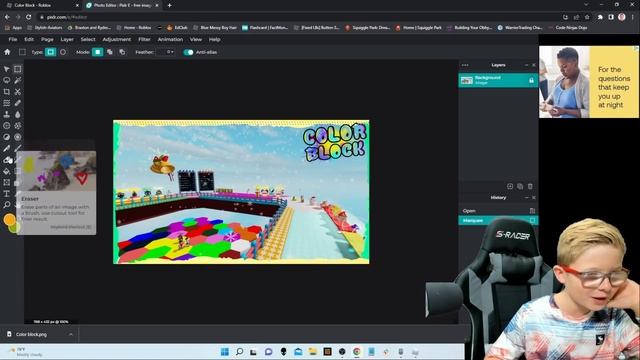Jump to the Open history step
This screenshot has width=640, height=360.
point(498,211)
